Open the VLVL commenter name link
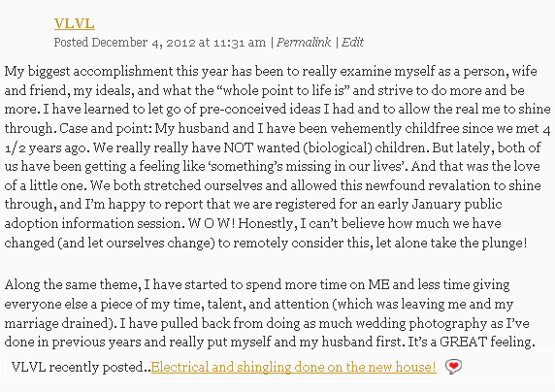 (x=75, y=23)
